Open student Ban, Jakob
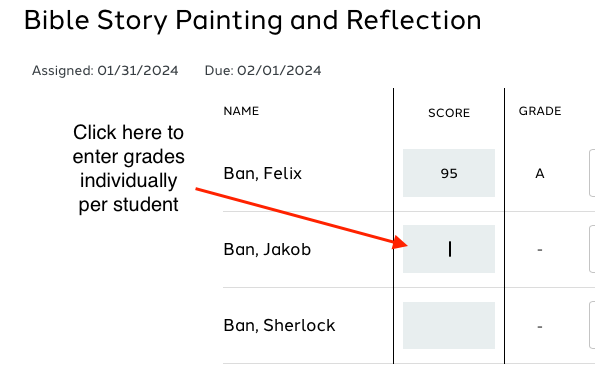This screenshot has height=379, width=595. [x=267, y=249]
